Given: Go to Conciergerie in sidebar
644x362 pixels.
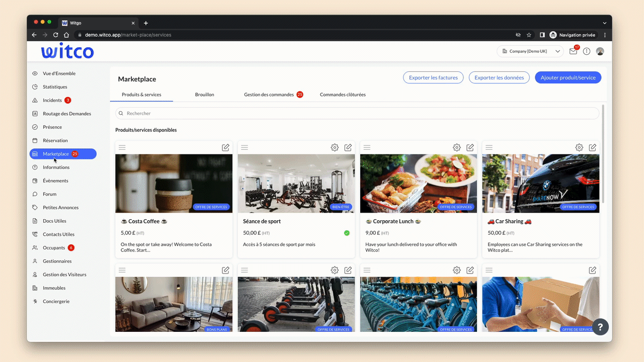Looking at the screenshot, I should click(56, 301).
